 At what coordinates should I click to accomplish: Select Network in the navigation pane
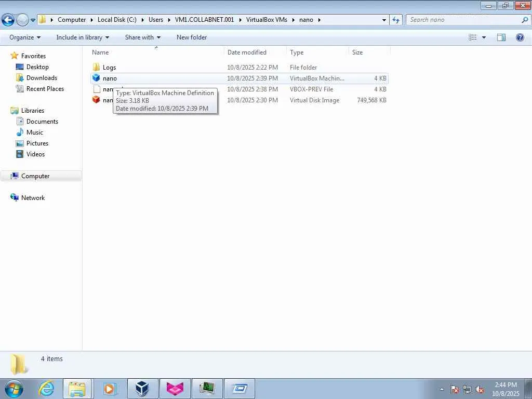(x=33, y=197)
